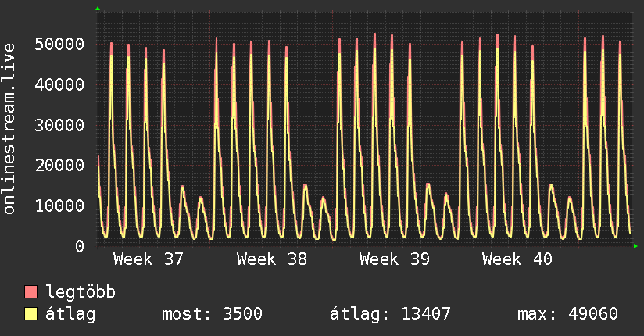Select the 'most: 3500' value

[x=212, y=314]
